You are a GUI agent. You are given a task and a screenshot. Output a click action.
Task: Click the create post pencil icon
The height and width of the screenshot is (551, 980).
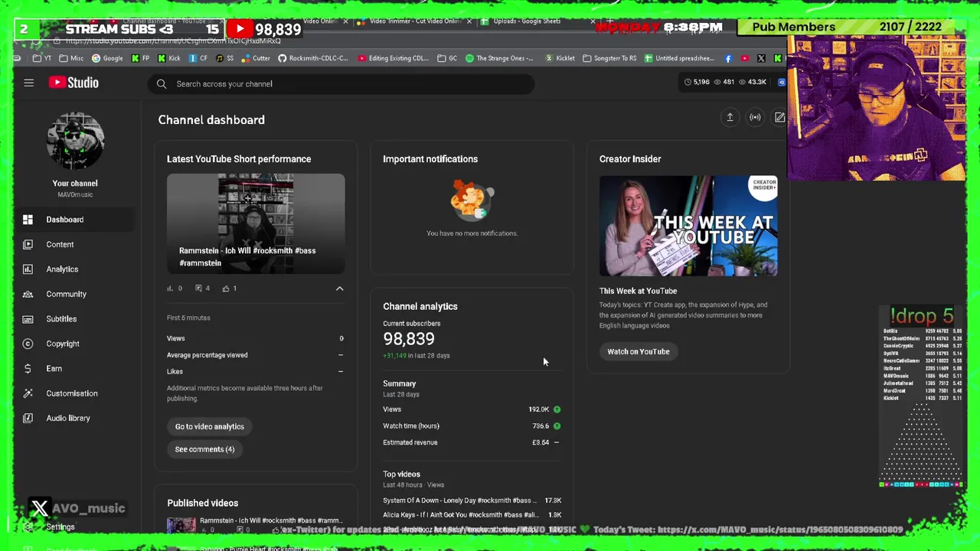coord(779,117)
